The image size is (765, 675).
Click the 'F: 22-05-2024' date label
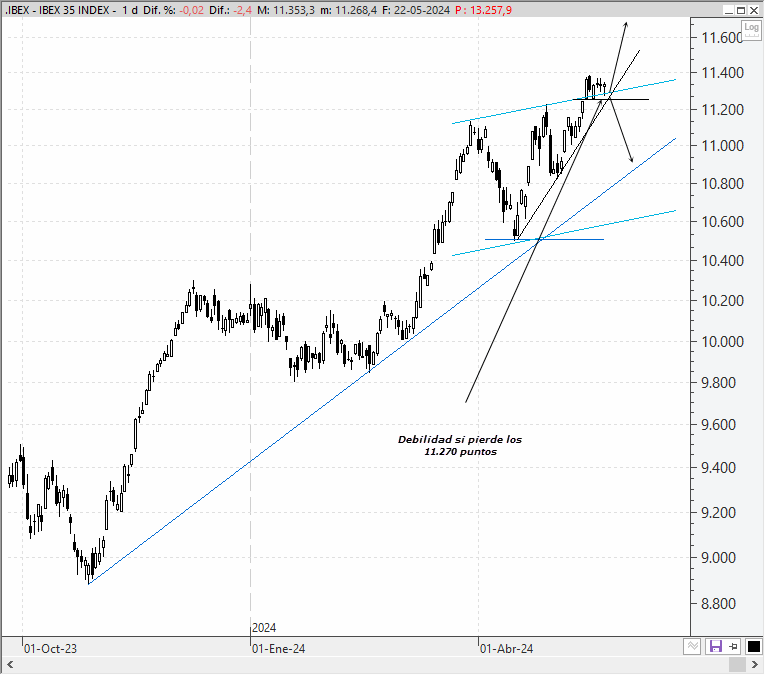pos(416,10)
